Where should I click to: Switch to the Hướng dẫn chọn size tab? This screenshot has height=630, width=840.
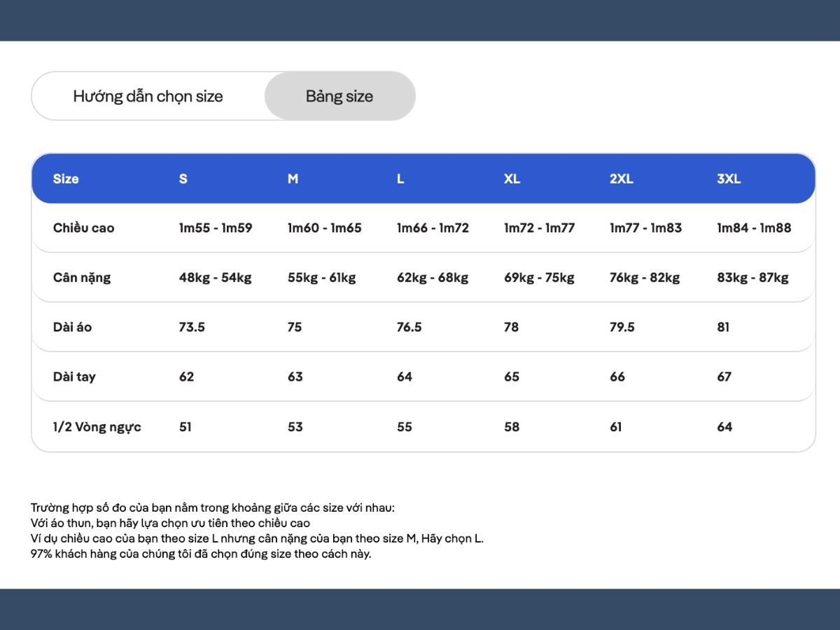148,96
